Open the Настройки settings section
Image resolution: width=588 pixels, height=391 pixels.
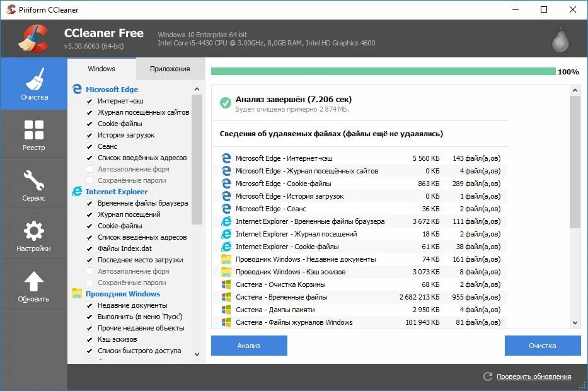click(x=34, y=236)
